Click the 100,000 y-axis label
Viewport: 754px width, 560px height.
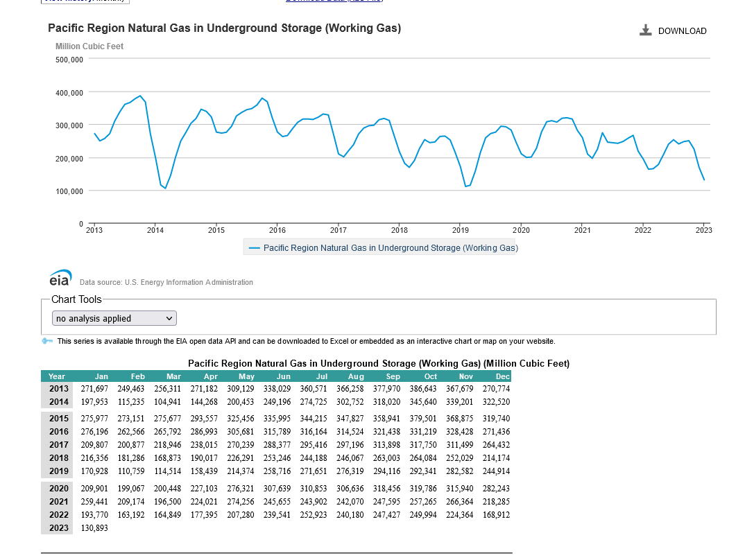click(x=69, y=191)
